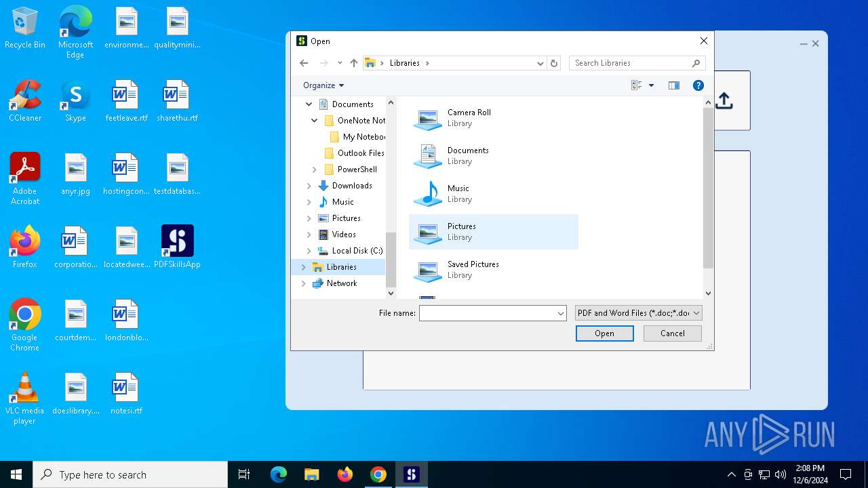Open the Windows Start menu
The width and height of the screenshot is (868, 488).
click(x=16, y=474)
